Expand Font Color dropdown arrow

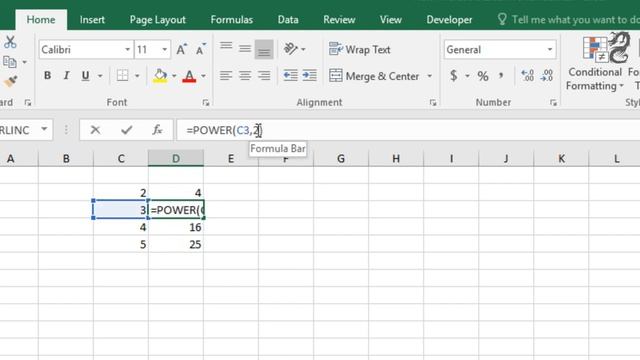click(203, 76)
